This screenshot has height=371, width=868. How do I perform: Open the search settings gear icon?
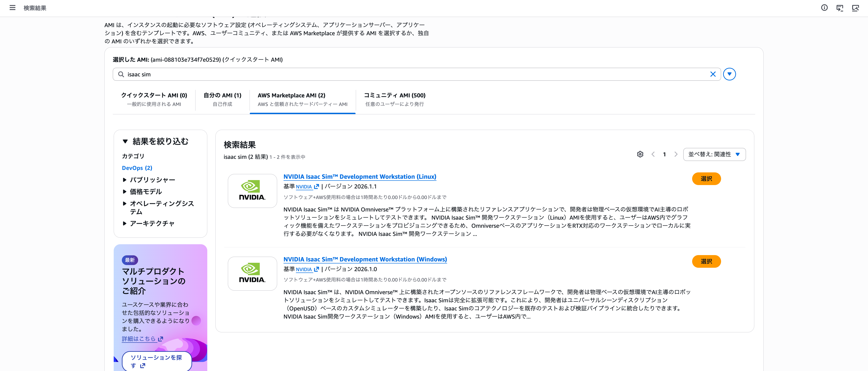click(640, 154)
